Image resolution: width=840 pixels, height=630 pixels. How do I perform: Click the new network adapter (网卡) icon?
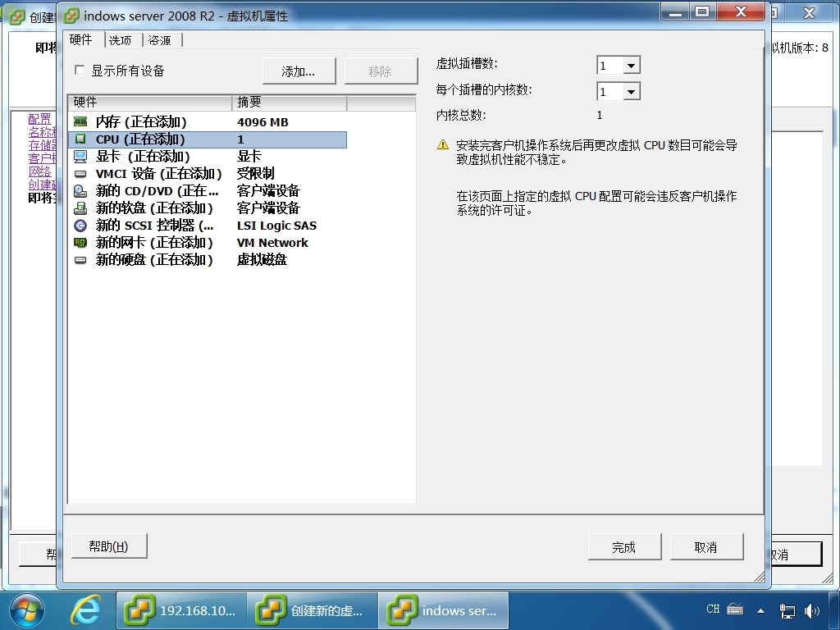(80, 243)
